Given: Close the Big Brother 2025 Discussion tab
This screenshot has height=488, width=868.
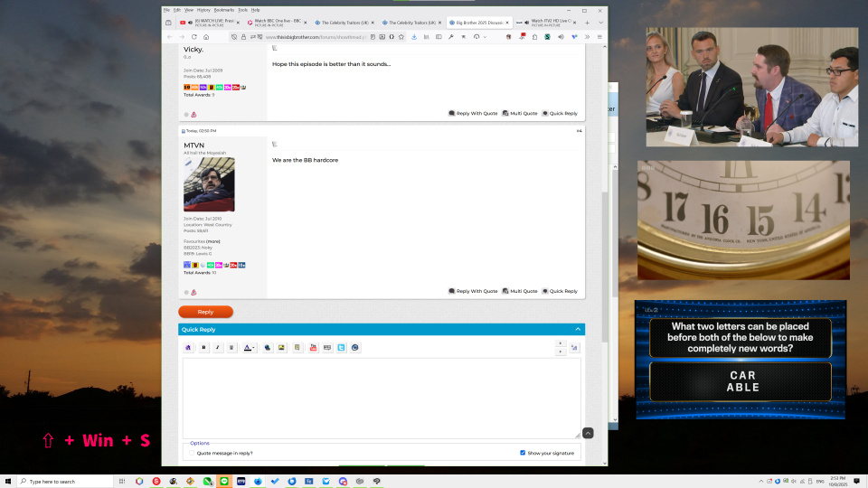Looking at the screenshot, I should 507,23.
